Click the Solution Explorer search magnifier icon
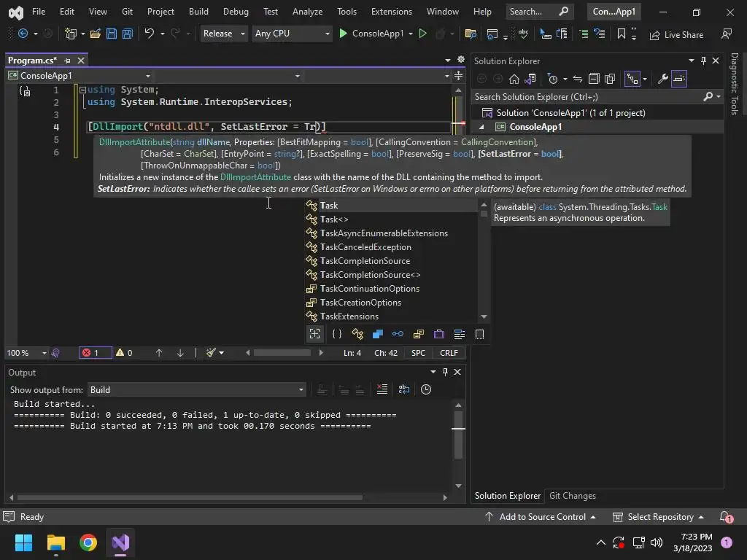Screen dimensions: 747x560 pyautogui.click(x=708, y=97)
